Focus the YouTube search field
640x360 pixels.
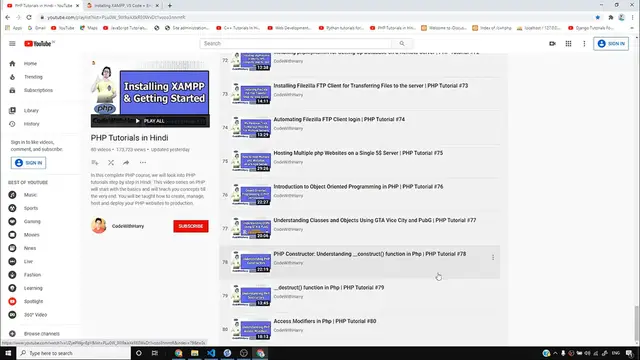pyautogui.click(x=296, y=43)
